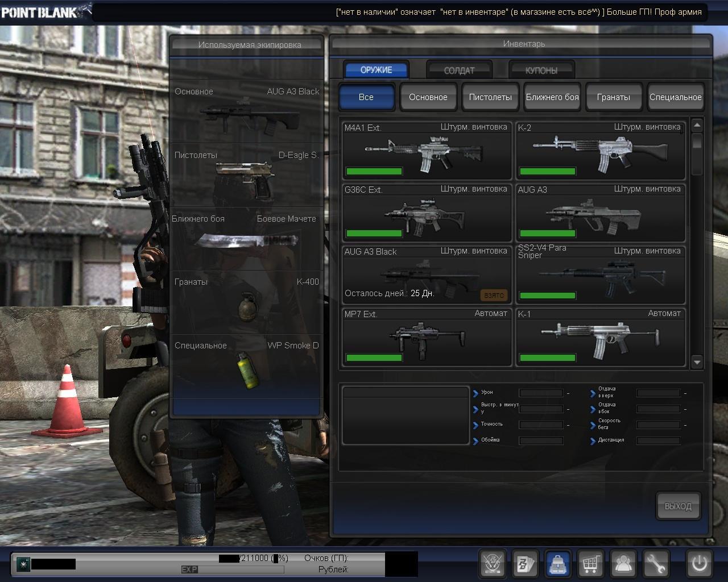The width and height of the screenshot is (728, 582).
Task: Click the 'Осталось дней : 25 Дн.' text
Action: pyautogui.click(x=390, y=293)
